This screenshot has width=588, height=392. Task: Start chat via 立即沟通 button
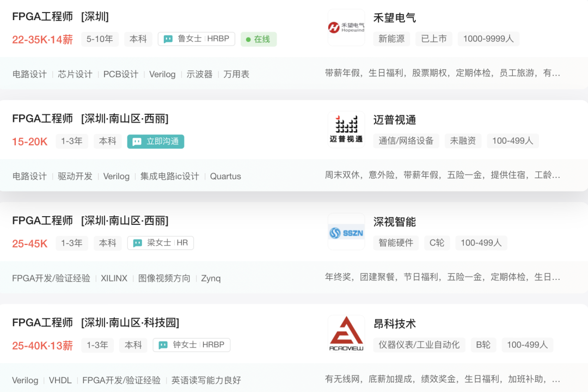[x=156, y=142]
